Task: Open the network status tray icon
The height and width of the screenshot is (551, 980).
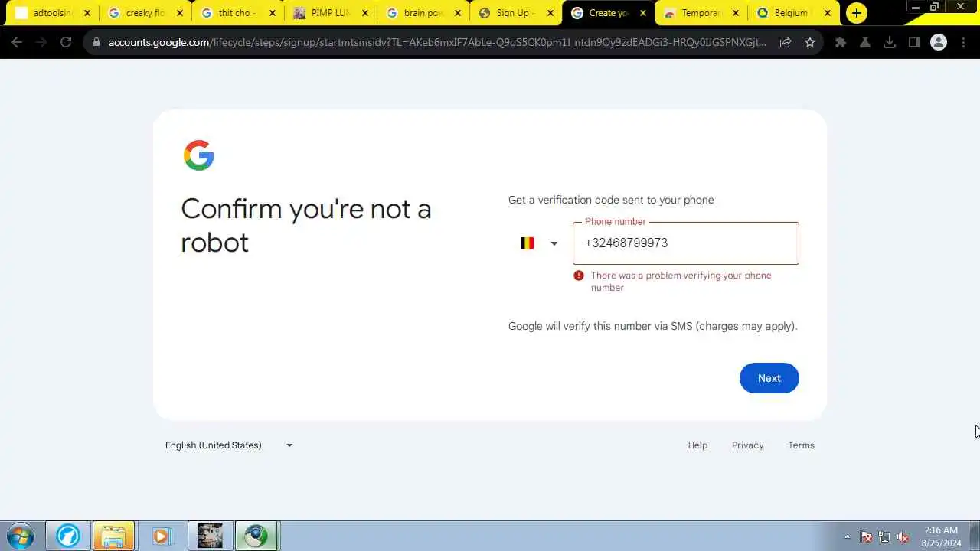Action: (884, 536)
